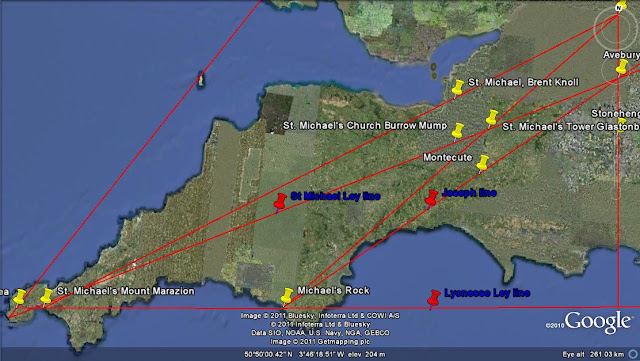Click the red St Michael Ley line pin
The height and width of the screenshot is (361, 640).
[x=280, y=203]
